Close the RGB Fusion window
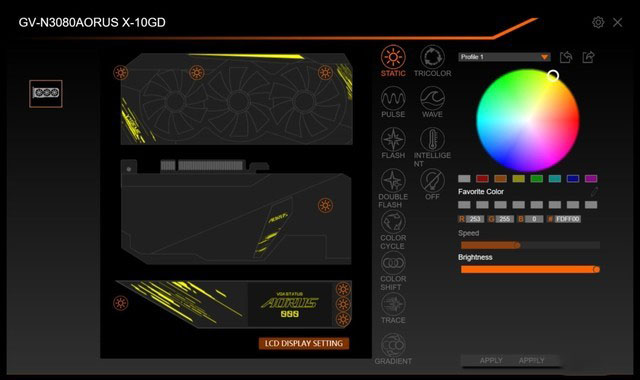The width and height of the screenshot is (640, 380). click(618, 22)
